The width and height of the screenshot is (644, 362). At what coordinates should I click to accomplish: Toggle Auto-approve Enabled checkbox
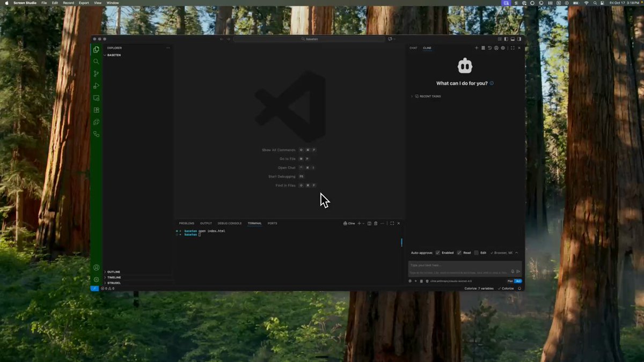[438, 253]
